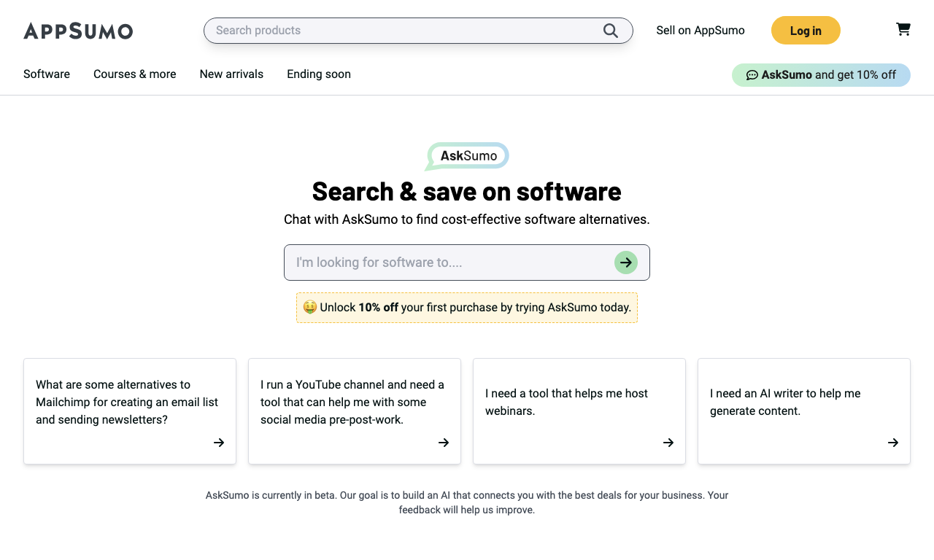
Task: Click the arrow on the AI writer card
Action: (893, 443)
